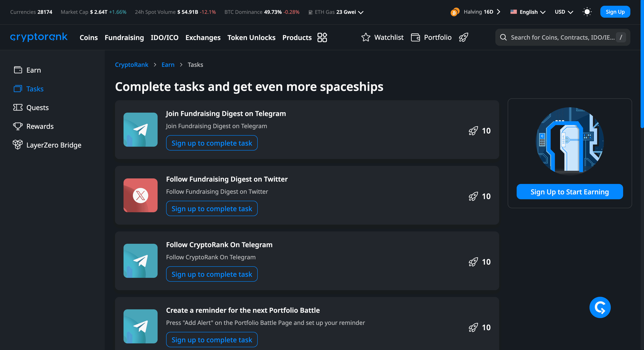644x350 pixels.
Task: Open the floating blue chat widget button
Action: click(600, 307)
